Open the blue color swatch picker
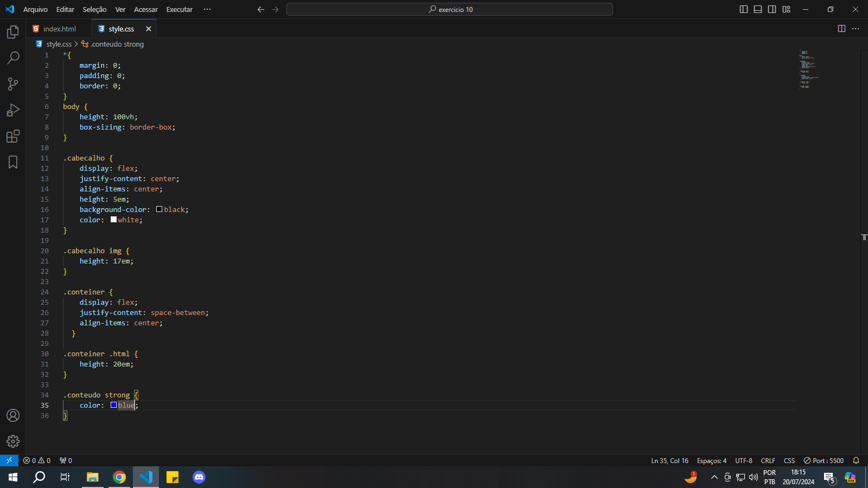The image size is (868, 488). tap(113, 405)
